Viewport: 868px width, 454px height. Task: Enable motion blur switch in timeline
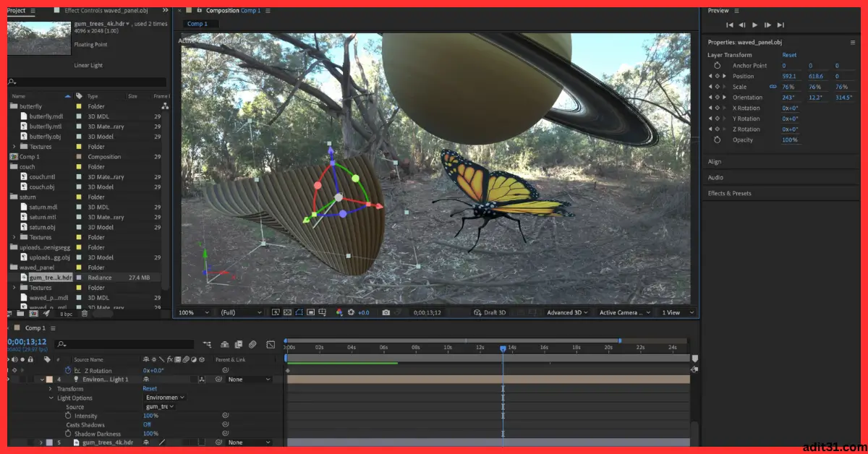click(252, 345)
